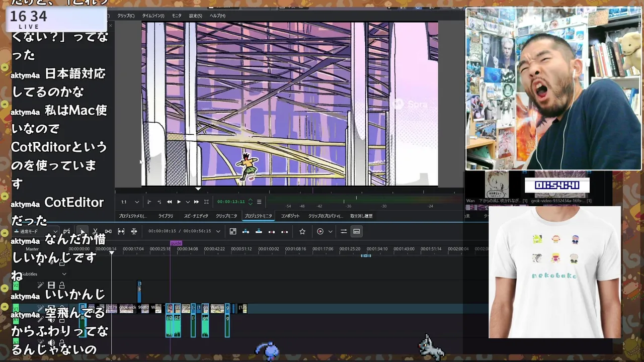Open the クリップ(C) menu
The image size is (644, 362).
pos(126,16)
